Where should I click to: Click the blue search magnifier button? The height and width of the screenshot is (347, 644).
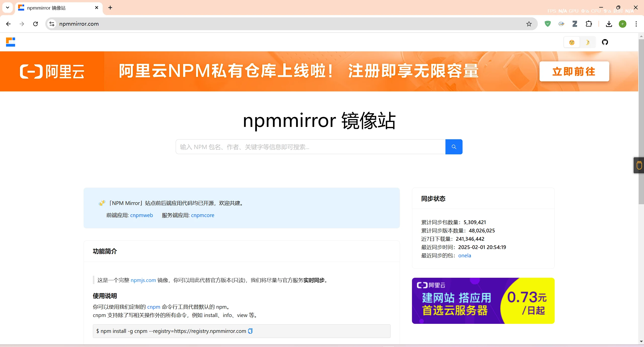(453, 147)
